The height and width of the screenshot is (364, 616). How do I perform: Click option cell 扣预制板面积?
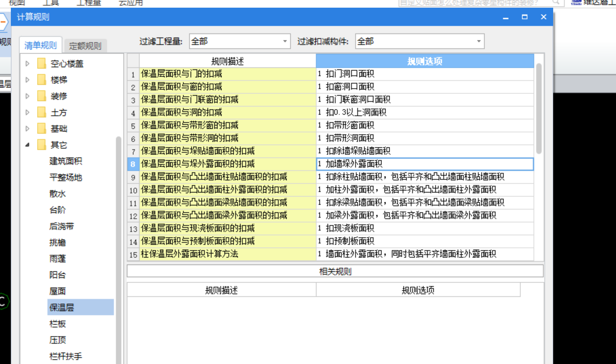pyautogui.click(x=425, y=241)
